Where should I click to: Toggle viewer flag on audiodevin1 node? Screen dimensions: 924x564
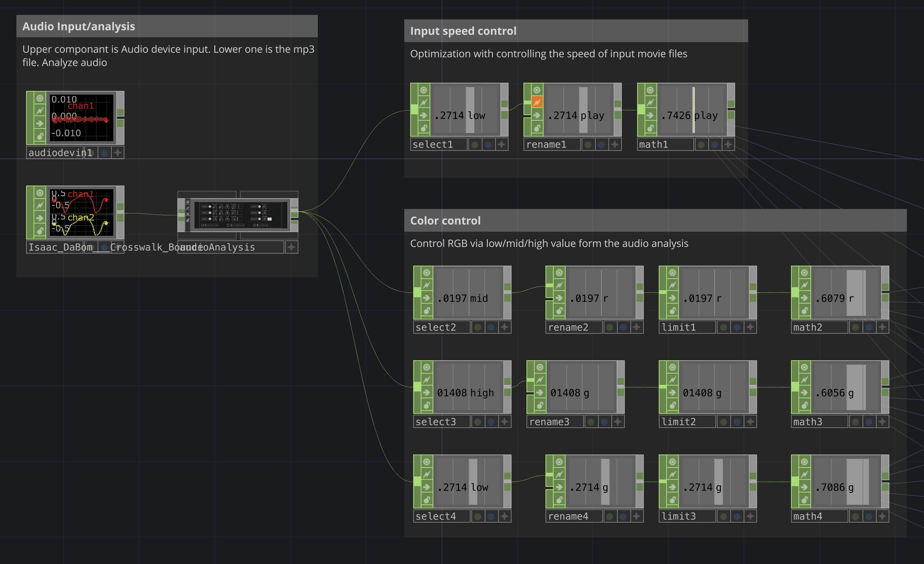click(40, 98)
